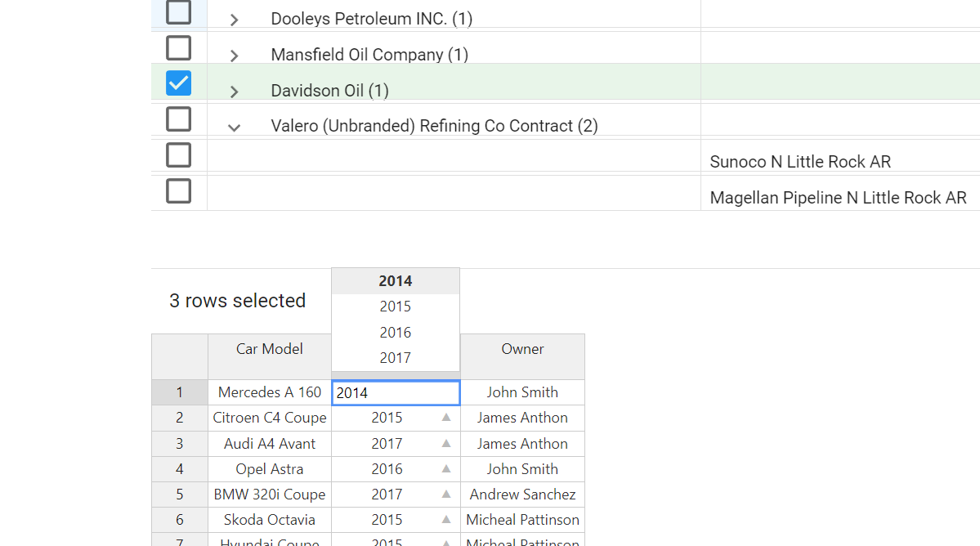Viewport: 980px width, 546px height.
Task: Select the Car Model column header
Action: [270, 356]
